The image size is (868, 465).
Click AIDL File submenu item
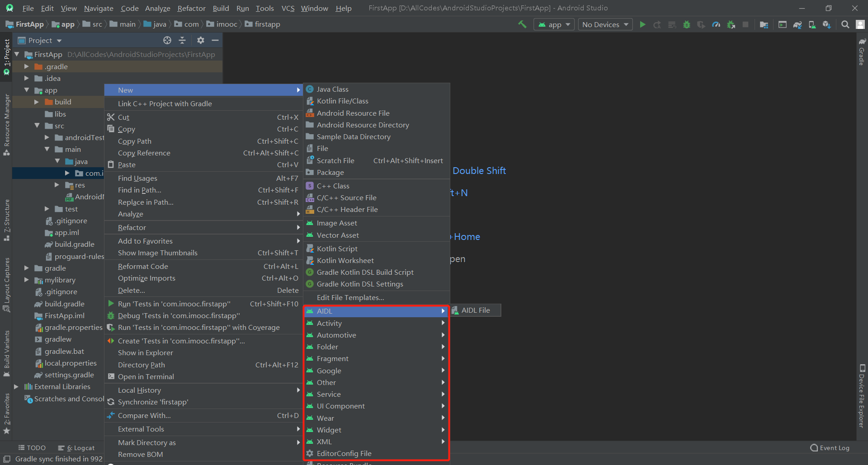point(476,310)
